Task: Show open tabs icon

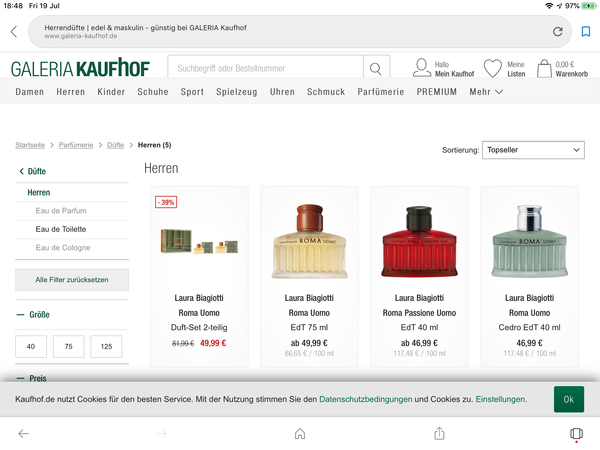Action: pyautogui.click(x=576, y=434)
